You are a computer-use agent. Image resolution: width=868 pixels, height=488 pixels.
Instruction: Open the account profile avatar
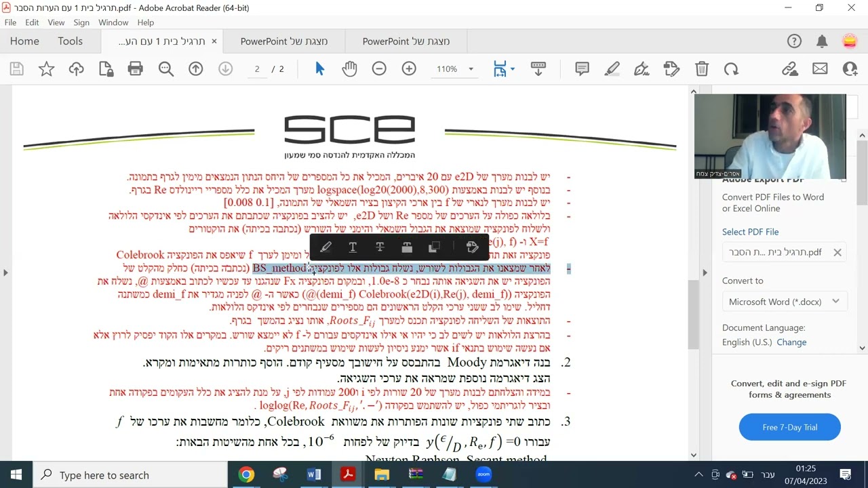(850, 41)
